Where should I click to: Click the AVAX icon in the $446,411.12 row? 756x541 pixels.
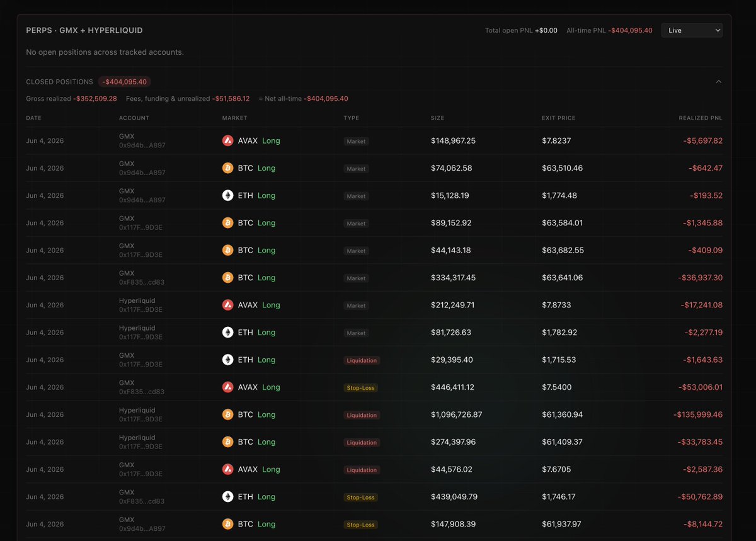pyautogui.click(x=227, y=387)
